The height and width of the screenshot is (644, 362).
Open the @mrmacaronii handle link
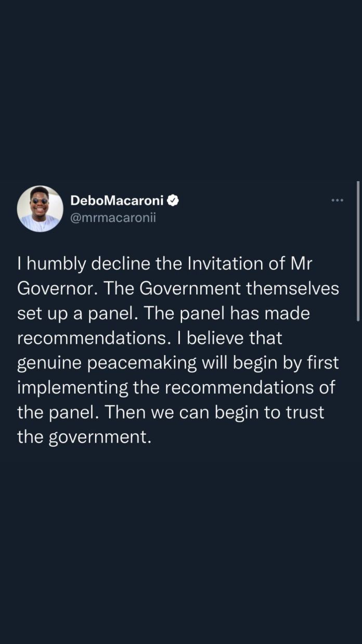tap(113, 218)
